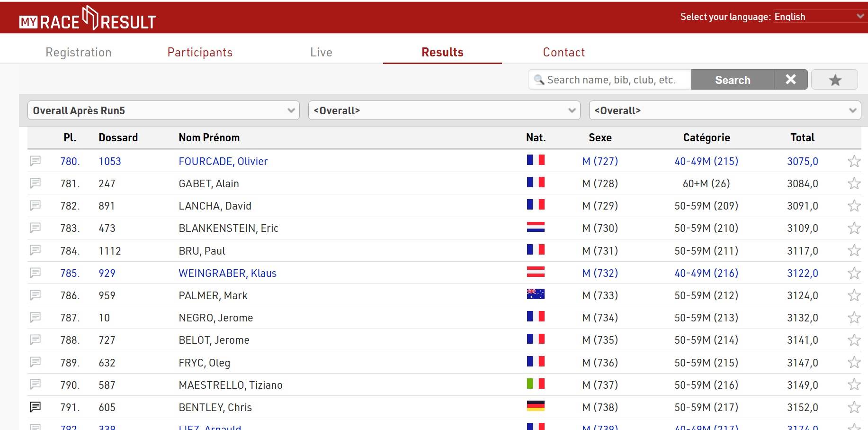Open comment icon for FOURCADE, Olivier
This screenshot has width=868, height=430.
pyautogui.click(x=36, y=161)
